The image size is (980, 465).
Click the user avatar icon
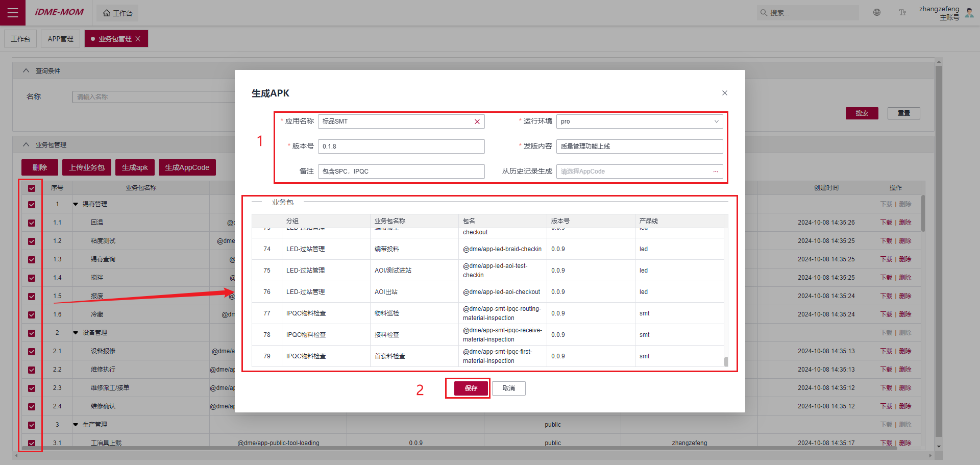click(x=969, y=13)
